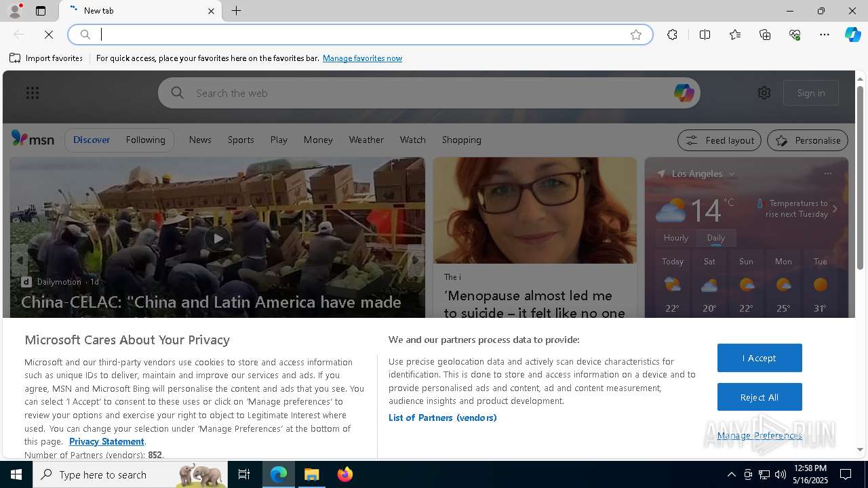Open weather card more options

(x=827, y=174)
